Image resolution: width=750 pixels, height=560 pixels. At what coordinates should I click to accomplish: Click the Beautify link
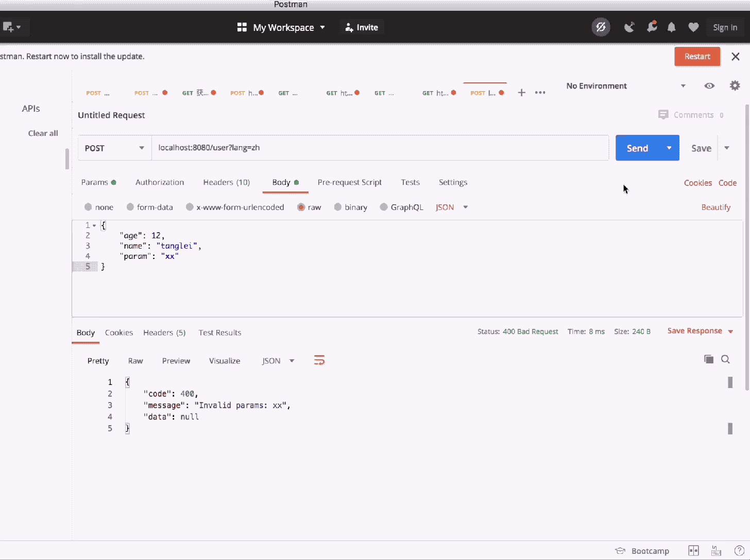tap(715, 207)
